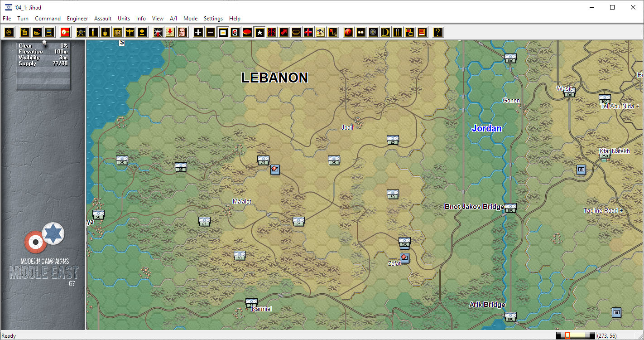
Task: Click the document list toolbar icon
Action: point(25,32)
